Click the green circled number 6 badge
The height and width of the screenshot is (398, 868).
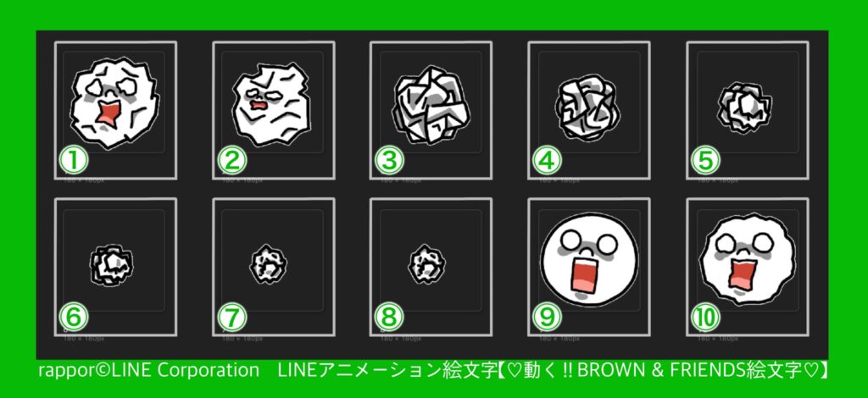click(x=74, y=318)
